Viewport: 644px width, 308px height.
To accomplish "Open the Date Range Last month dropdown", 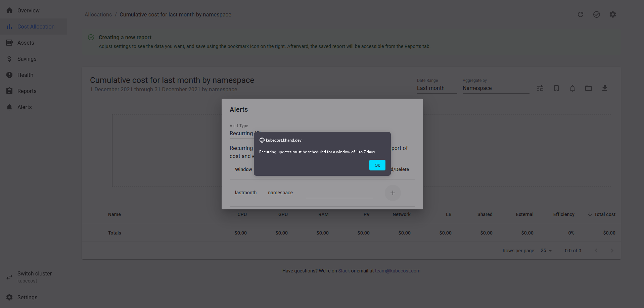I will (x=437, y=88).
